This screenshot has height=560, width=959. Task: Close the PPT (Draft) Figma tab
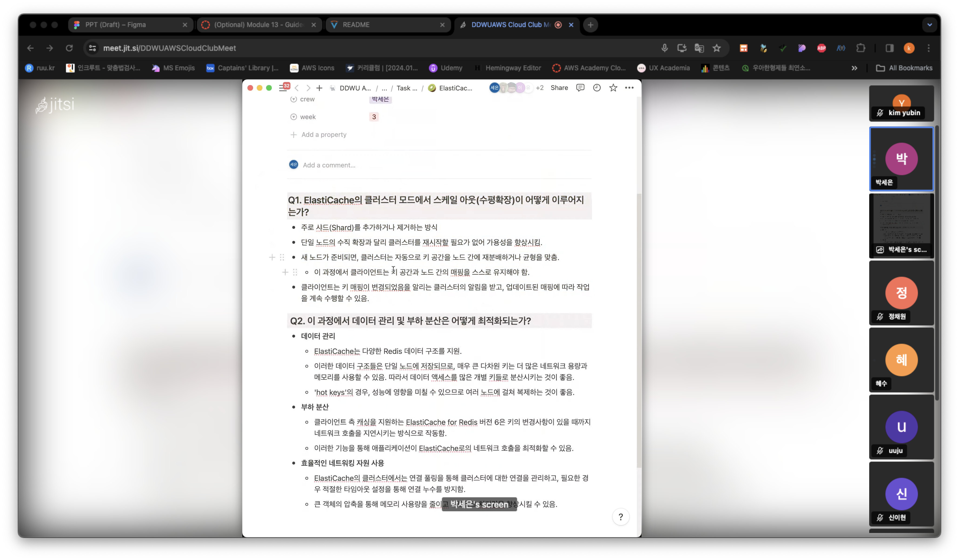click(x=185, y=25)
